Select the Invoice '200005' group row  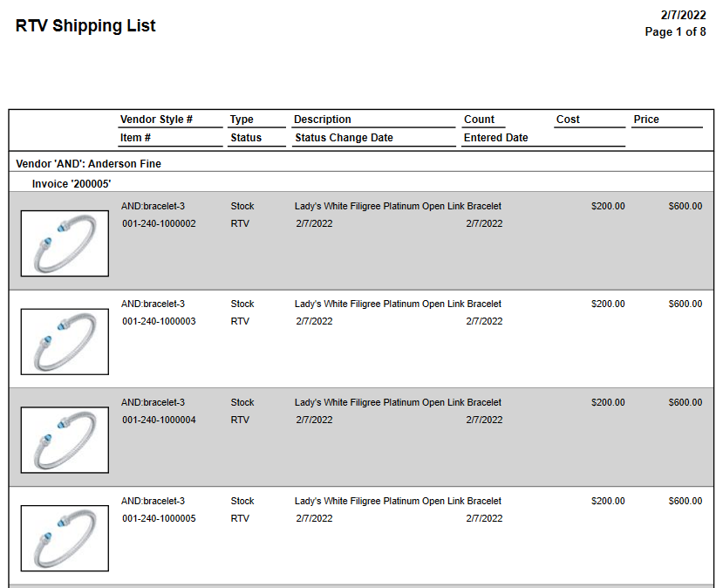click(x=72, y=184)
